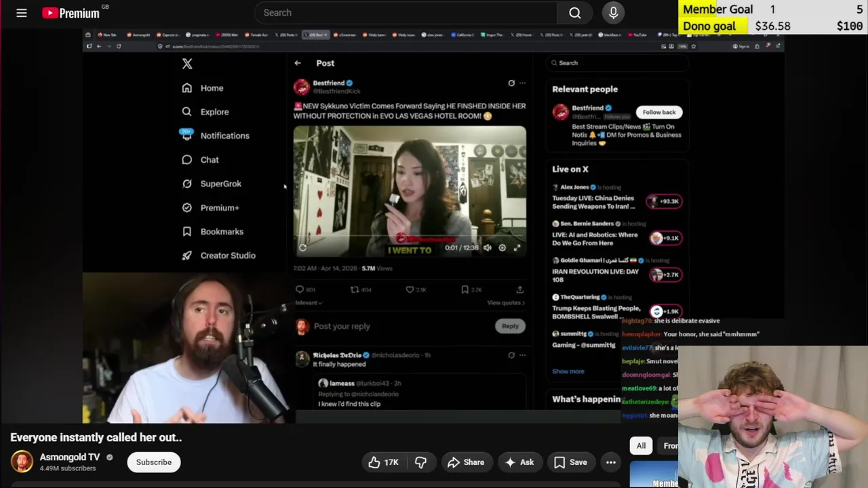Click the back arrow beside Post heading
This screenshot has height=488, width=868.
[298, 63]
